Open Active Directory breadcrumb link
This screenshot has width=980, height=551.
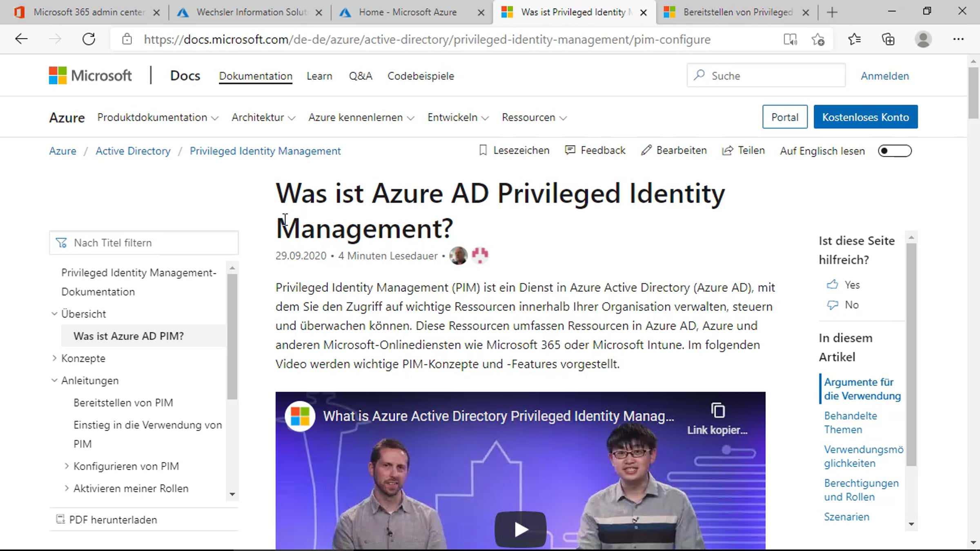pos(133,151)
